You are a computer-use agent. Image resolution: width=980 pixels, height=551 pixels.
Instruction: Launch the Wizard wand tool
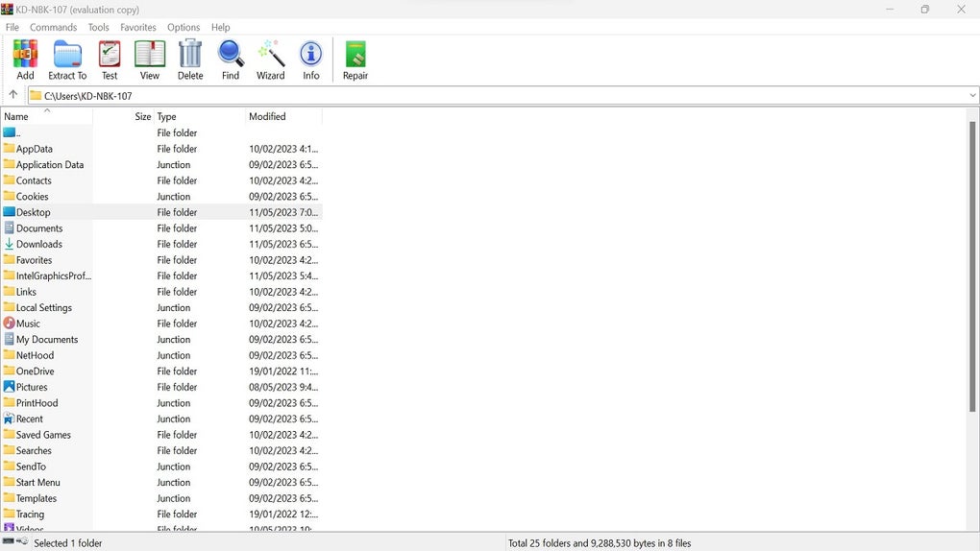[x=271, y=60]
